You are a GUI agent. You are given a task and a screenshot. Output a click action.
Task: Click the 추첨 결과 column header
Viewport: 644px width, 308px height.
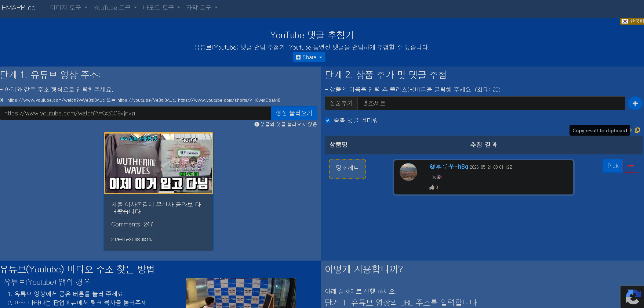(x=484, y=145)
